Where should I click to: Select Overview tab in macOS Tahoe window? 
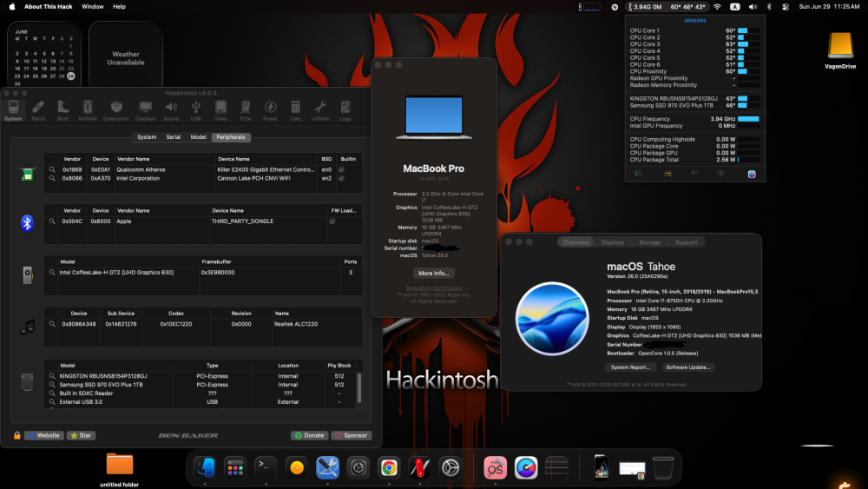click(575, 242)
